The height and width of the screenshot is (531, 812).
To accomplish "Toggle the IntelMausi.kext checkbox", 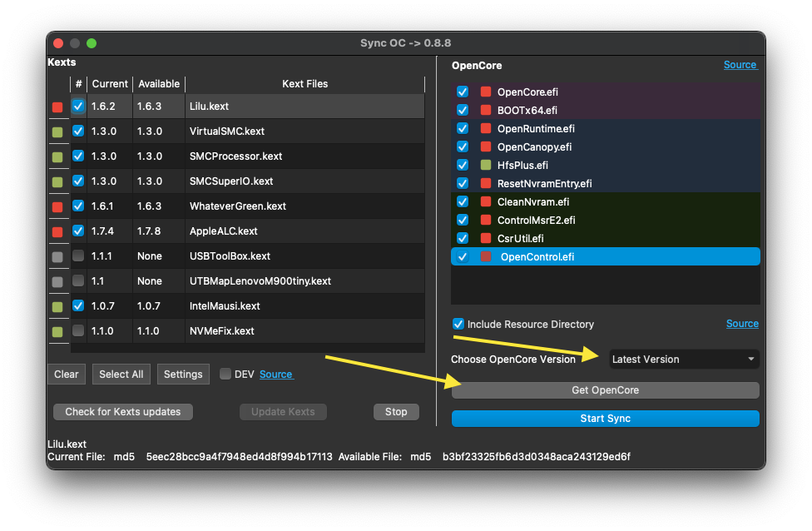I will pos(78,305).
